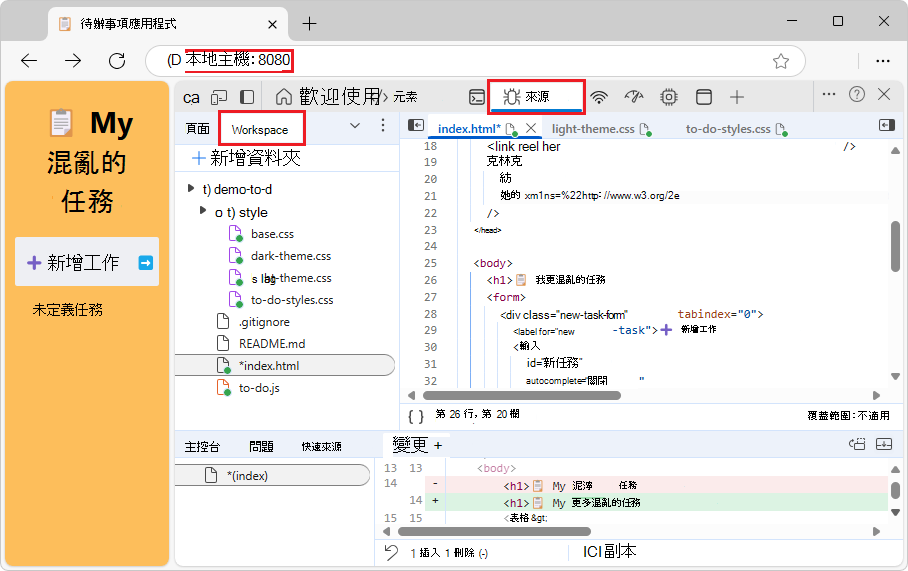
Task: Go forward using browser forward arrow
Action: 73,60
